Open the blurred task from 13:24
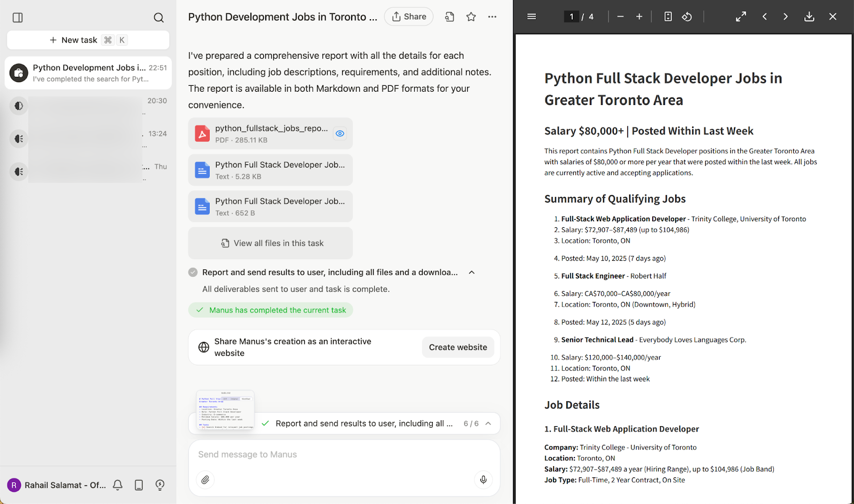The height and width of the screenshot is (504, 854). 88,139
